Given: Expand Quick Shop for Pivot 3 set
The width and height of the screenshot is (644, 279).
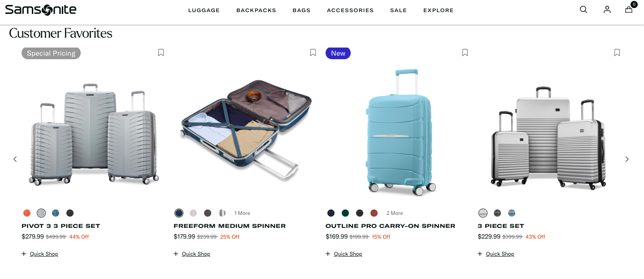Looking at the screenshot, I should [40, 254].
